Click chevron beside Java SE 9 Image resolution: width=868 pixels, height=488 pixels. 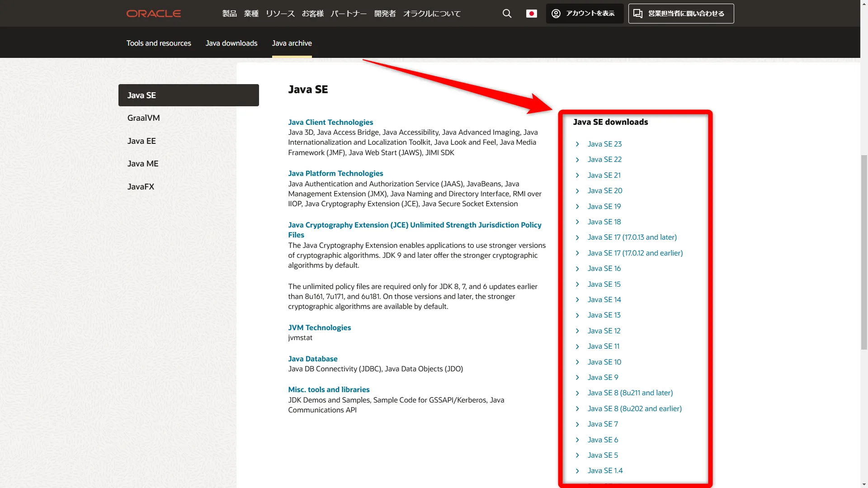tap(577, 377)
